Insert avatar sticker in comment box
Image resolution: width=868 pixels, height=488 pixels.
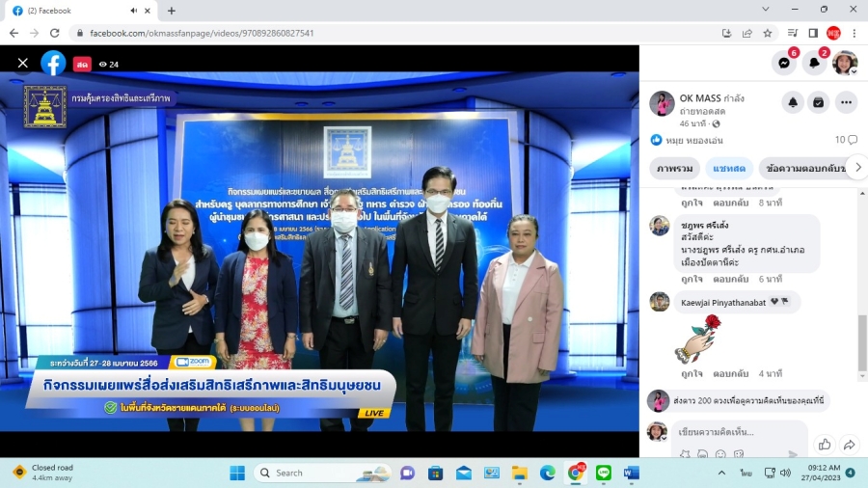tap(702, 453)
